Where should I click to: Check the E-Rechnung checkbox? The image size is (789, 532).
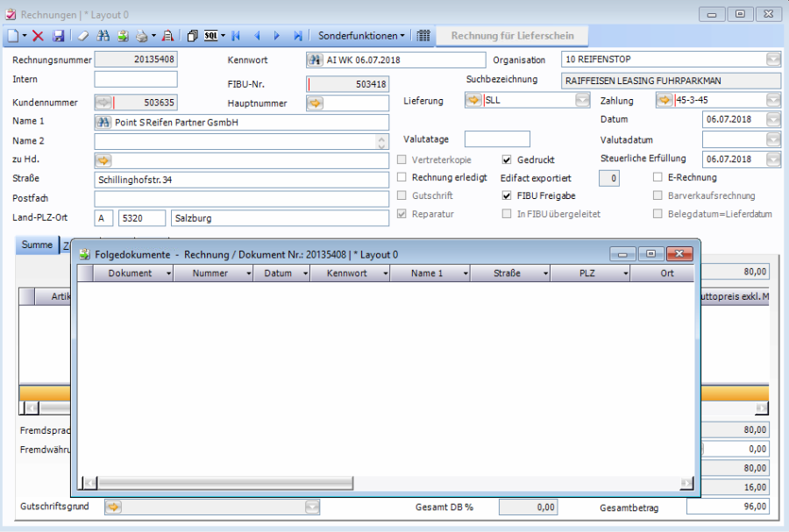[x=658, y=178]
